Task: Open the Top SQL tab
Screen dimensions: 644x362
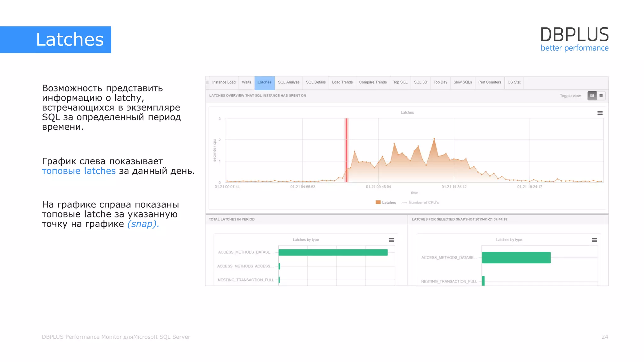Action: (400, 82)
